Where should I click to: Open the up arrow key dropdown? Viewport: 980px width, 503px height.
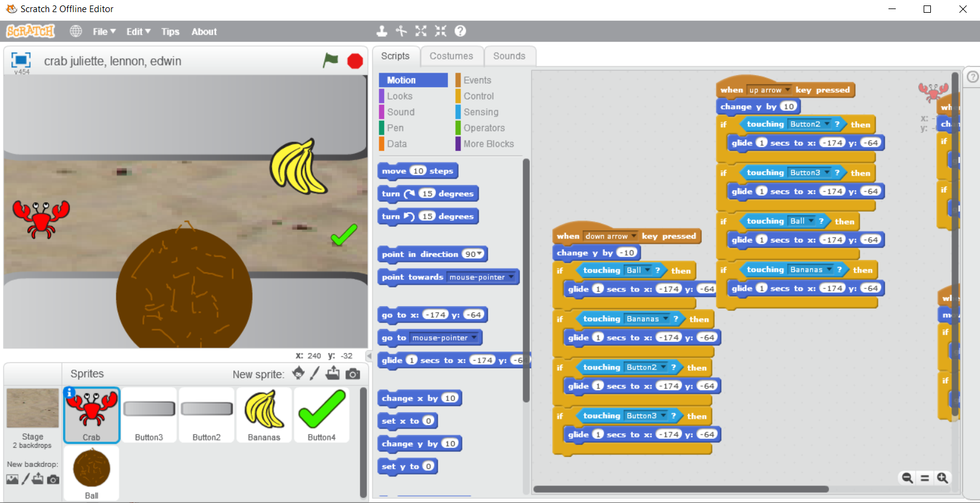[787, 90]
